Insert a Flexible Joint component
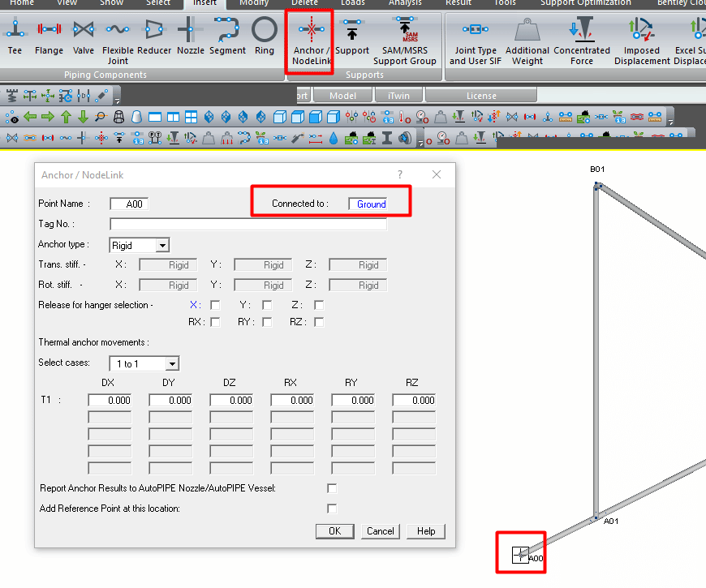This screenshot has height=588, width=706. tap(118, 41)
